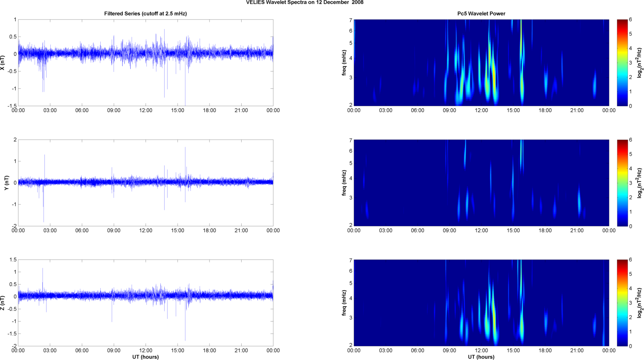The image size is (644, 360).
Task: Click the 'Z (nT)' axis label
Action: [3, 303]
